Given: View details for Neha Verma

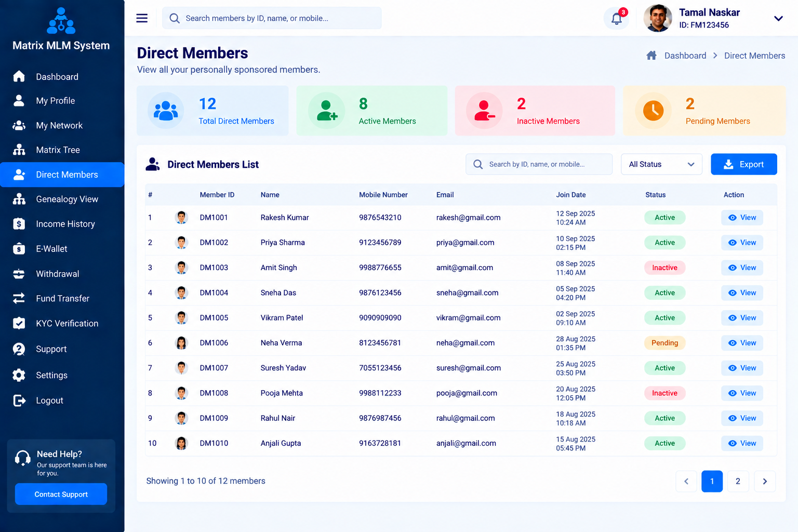Looking at the screenshot, I should tap(742, 343).
